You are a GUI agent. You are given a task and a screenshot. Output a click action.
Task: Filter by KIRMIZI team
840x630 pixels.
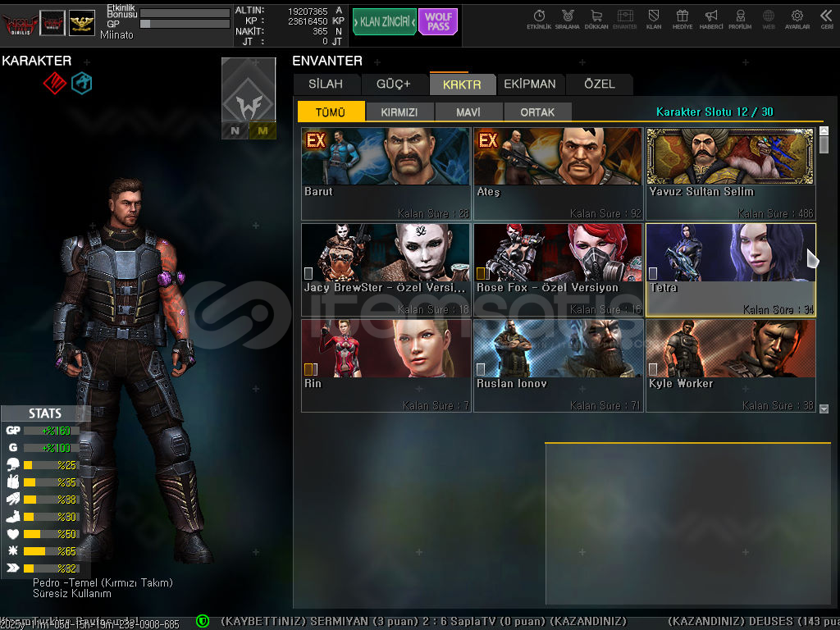tap(399, 112)
